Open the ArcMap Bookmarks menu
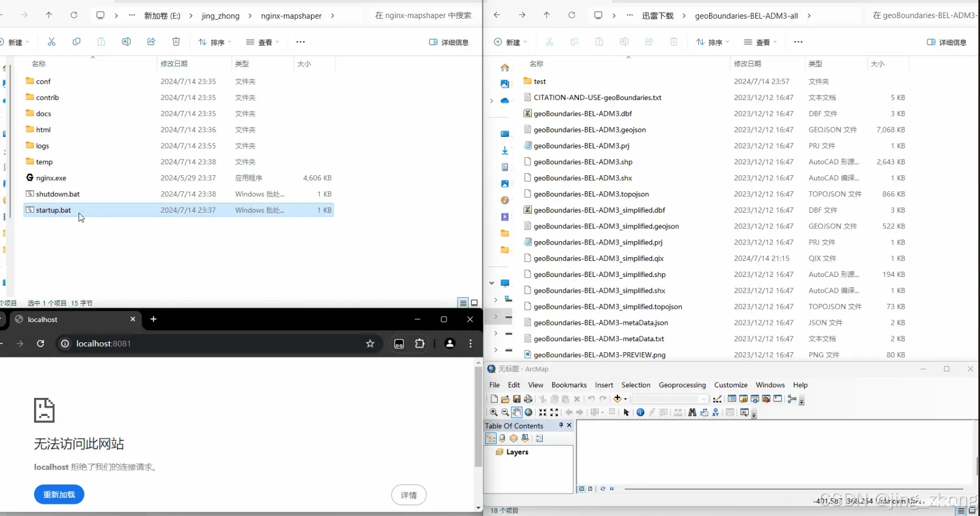This screenshot has height=516, width=980. click(x=569, y=385)
